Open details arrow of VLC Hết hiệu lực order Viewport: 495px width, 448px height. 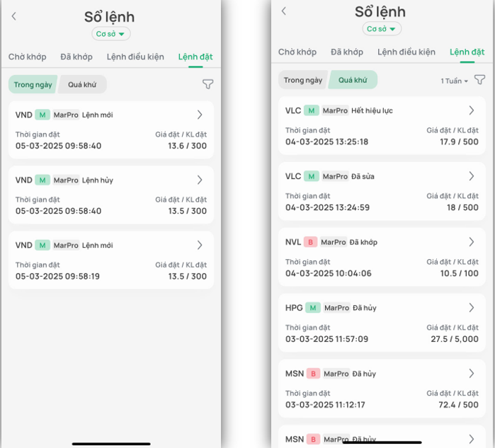[472, 110]
